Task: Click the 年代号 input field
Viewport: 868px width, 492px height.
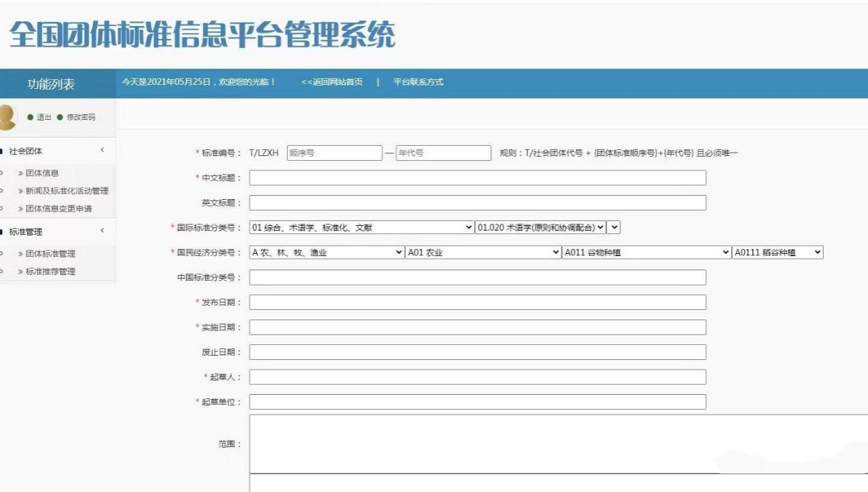Action: (x=443, y=153)
